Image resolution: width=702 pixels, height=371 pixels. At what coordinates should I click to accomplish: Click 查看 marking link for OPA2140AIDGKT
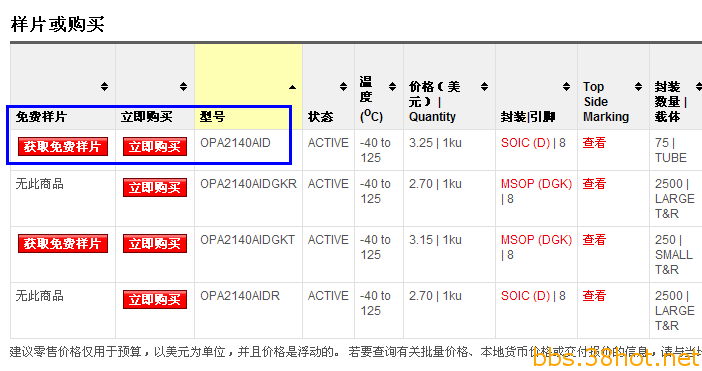coord(594,239)
